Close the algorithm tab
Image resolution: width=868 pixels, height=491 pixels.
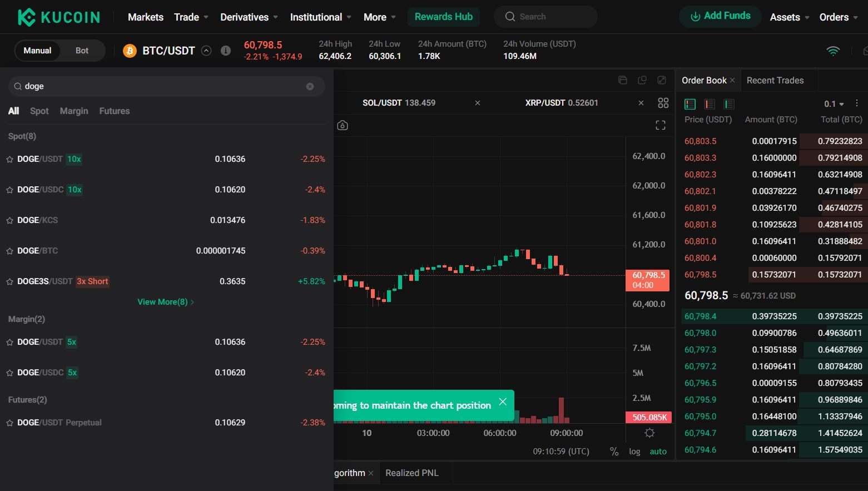371,473
